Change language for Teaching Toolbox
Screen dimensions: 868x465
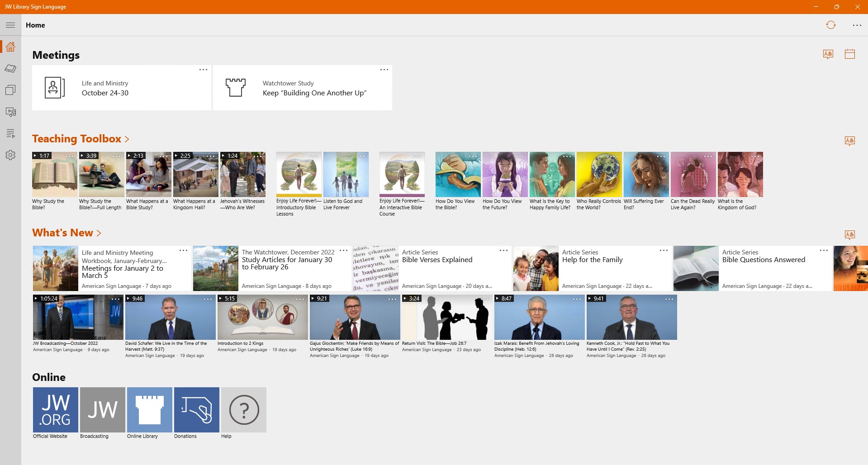pyautogui.click(x=849, y=141)
